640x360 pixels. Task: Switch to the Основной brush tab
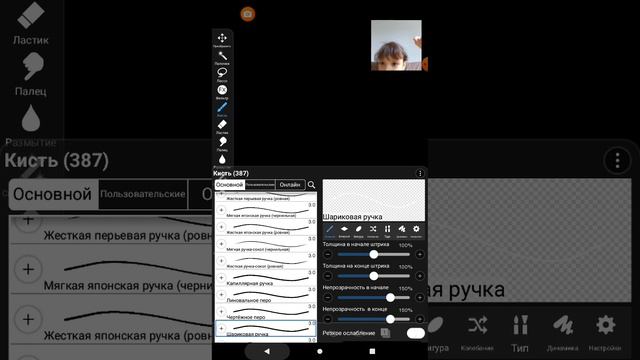(x=229, y=185)
